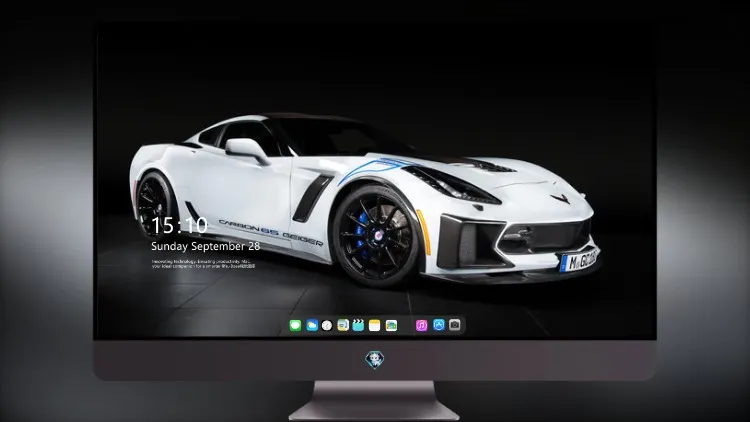750x422 pixels.
Task: Open the gray Camera app in dock
Action: point(455,325)
